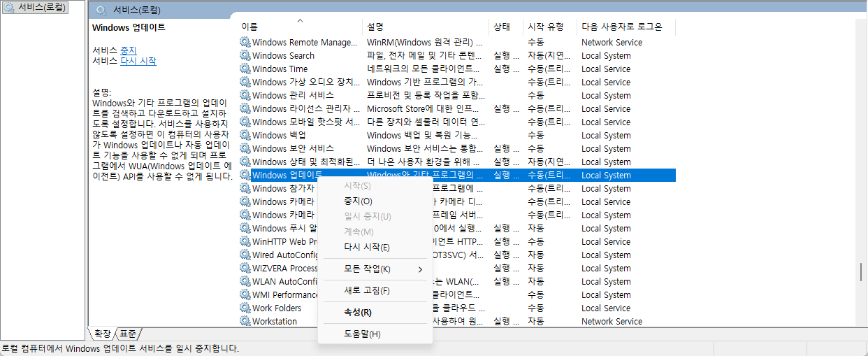The image size is (868, 356).
Task: Sort by the 이름 column header
Action: pyautogui.click(x=300, y=27)
